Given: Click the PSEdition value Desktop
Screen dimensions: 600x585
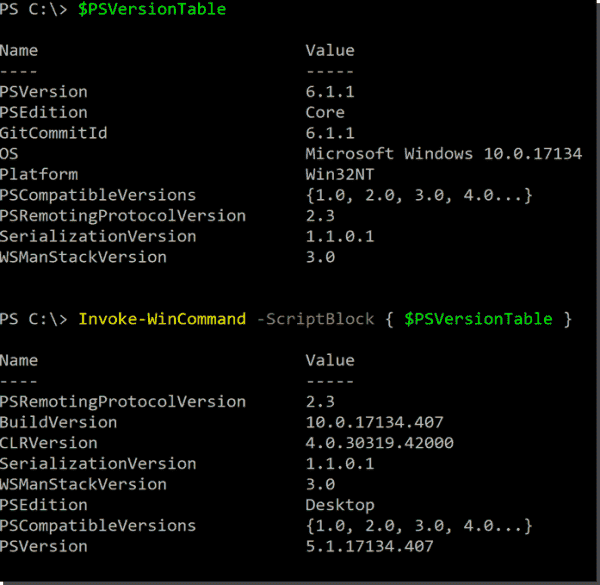Looking at the screenshot, I should 340,505.
